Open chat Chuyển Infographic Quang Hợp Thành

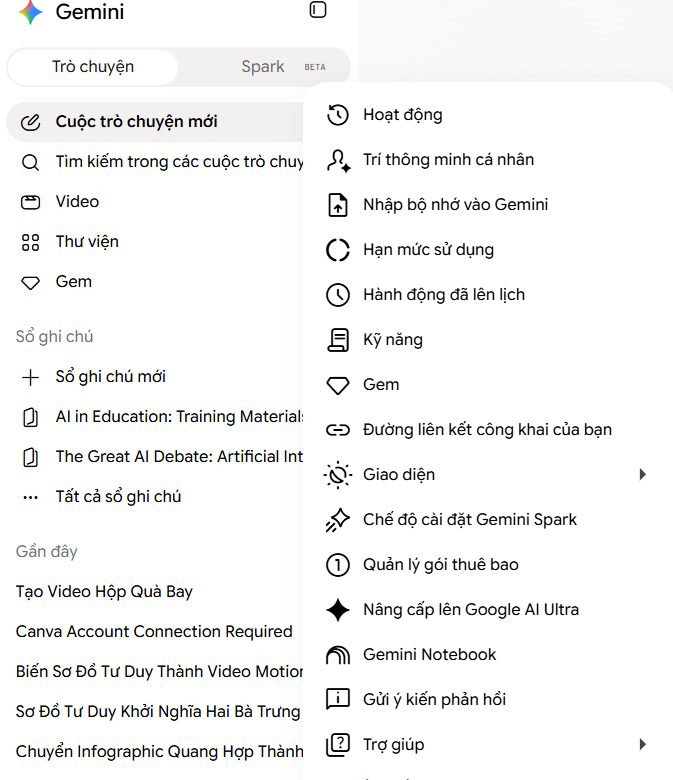point(155,752)
